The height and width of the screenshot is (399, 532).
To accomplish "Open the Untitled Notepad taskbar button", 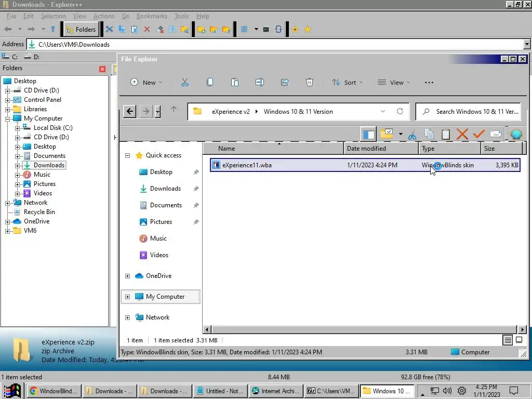I will [x=220, y=391].
